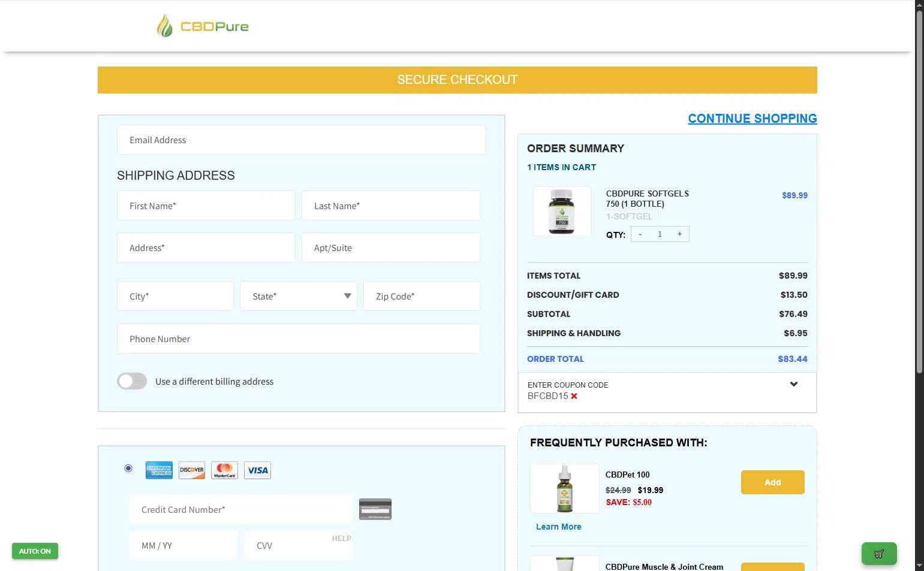Click the CBDPURE SOFTGELS 750 product name
924x571 pixels.
(648, 198)
